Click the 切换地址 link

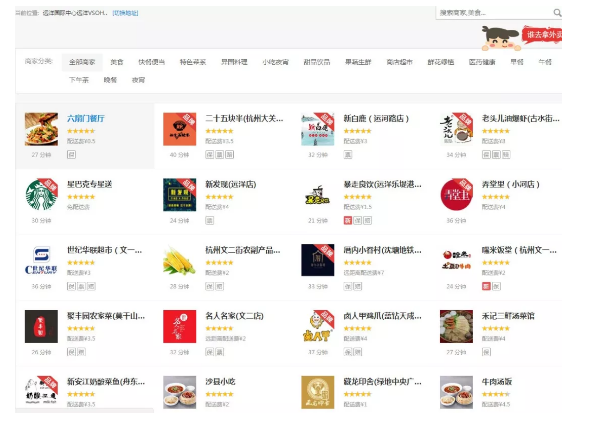coord(125,13)
